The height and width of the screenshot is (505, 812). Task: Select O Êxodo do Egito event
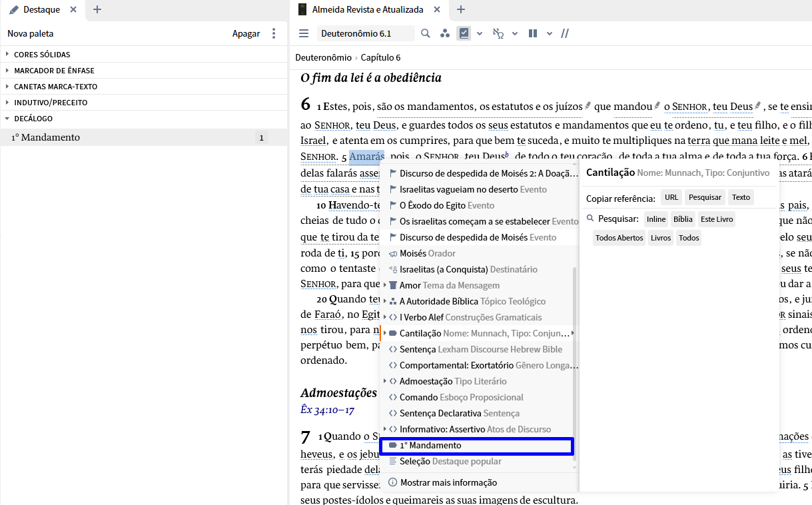[480, 205]
